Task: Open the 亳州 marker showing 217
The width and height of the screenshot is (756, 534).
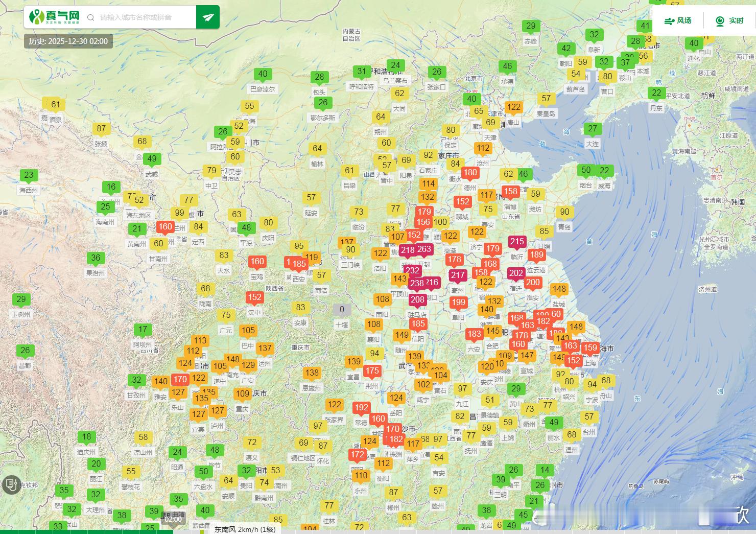Action: [x=458, y=276]
